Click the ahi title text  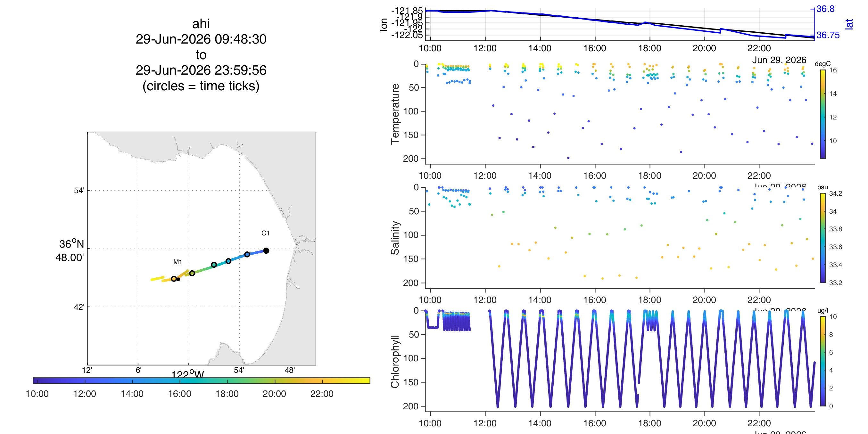pyautogui.click(x=201, y=24)
